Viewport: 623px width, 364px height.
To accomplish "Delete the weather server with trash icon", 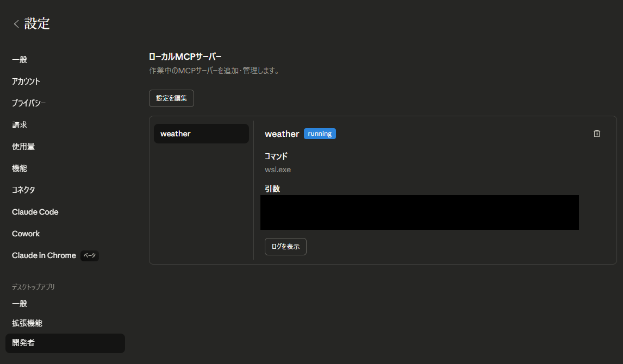I will 597,134.
